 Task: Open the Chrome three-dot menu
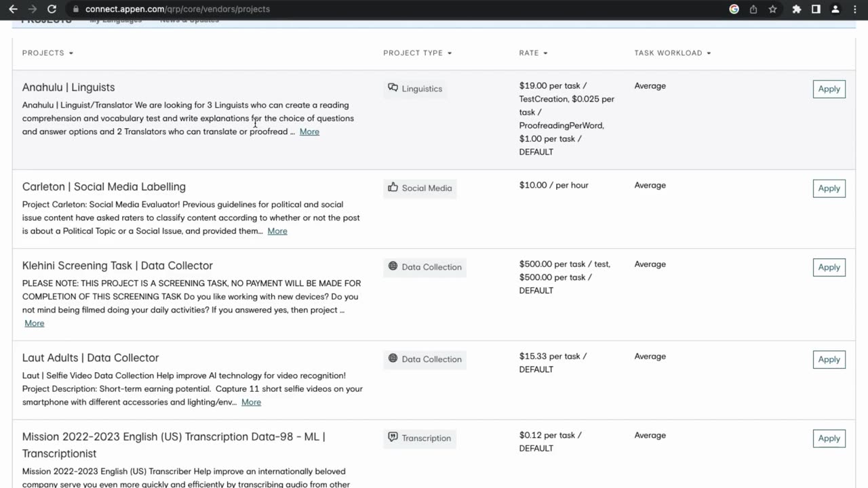(x=854, y=9)
